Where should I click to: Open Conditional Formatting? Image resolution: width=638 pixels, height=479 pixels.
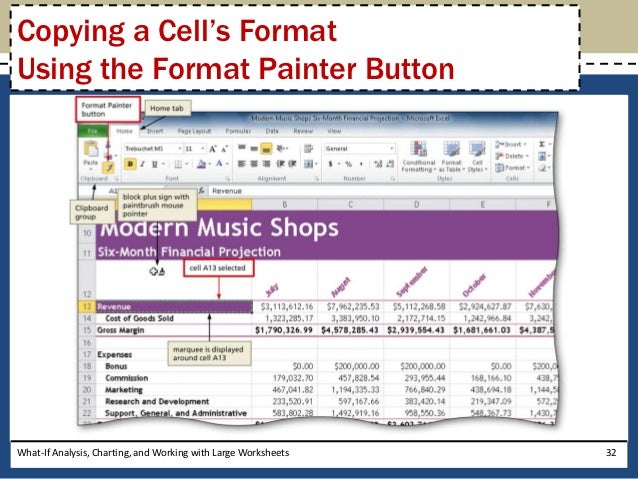click(418, 157)
